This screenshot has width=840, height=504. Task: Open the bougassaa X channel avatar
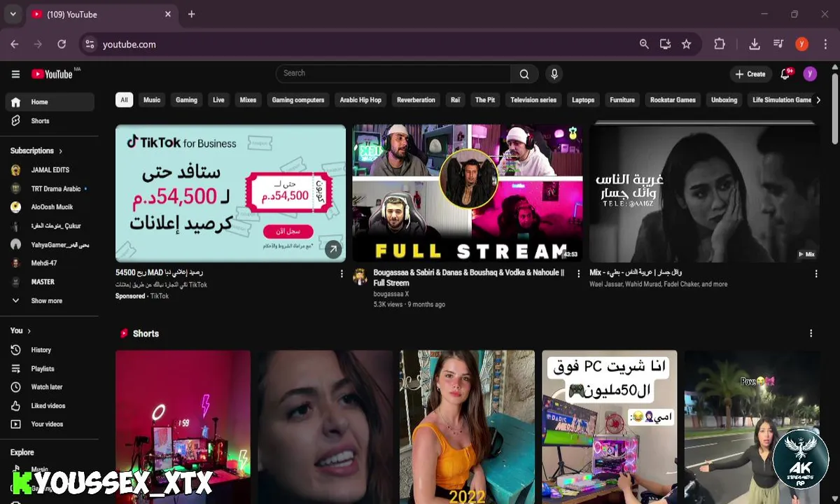(360, 276)
